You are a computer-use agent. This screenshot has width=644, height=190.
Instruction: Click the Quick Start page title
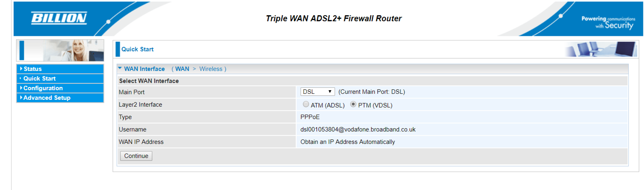(x=138, y=49)
